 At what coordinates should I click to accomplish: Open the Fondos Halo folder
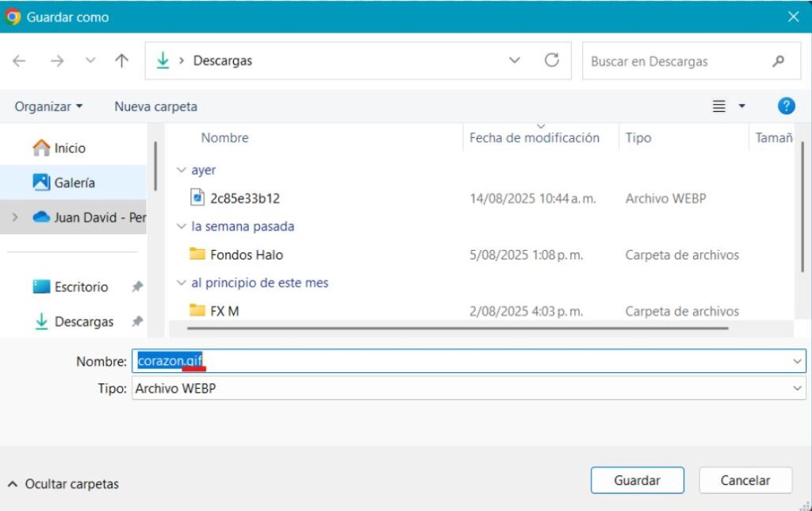[246, 255]
